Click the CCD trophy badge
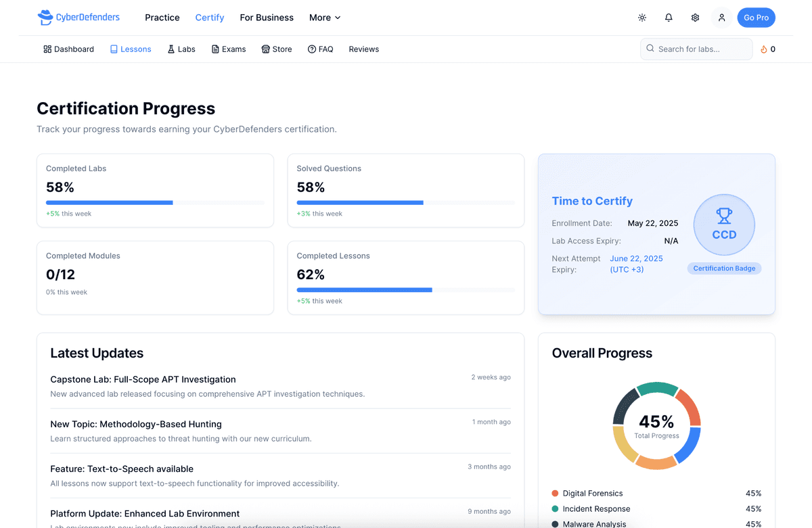Image resolution: width=812 pixels, height=528 pixels. [x=724, y=225]
